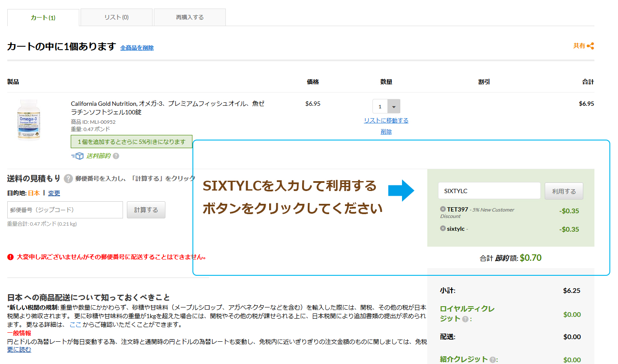Viewport: 618px width, 364px height.
Task: Click the 5%引き add-one-more offer banner
Action: 132,142
